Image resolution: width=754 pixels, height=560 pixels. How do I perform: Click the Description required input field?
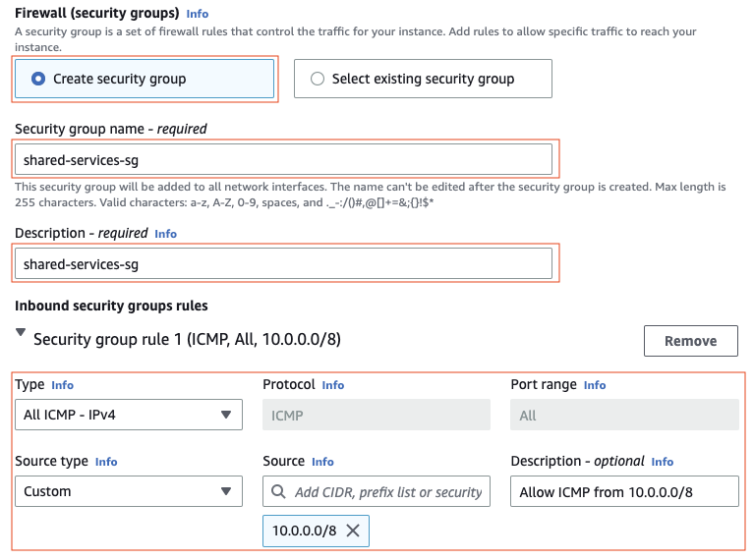283,264
